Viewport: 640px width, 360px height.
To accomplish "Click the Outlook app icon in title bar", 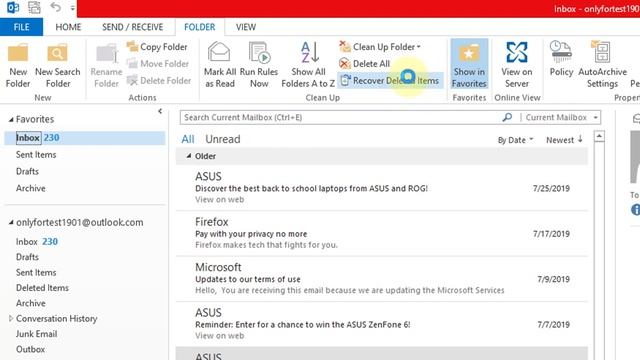I will coord(13,7).
